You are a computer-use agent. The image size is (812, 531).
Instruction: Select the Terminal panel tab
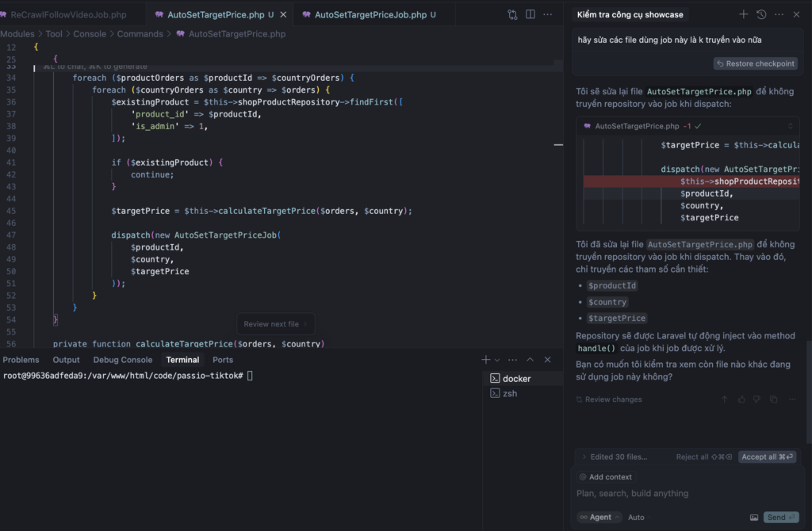182,360
